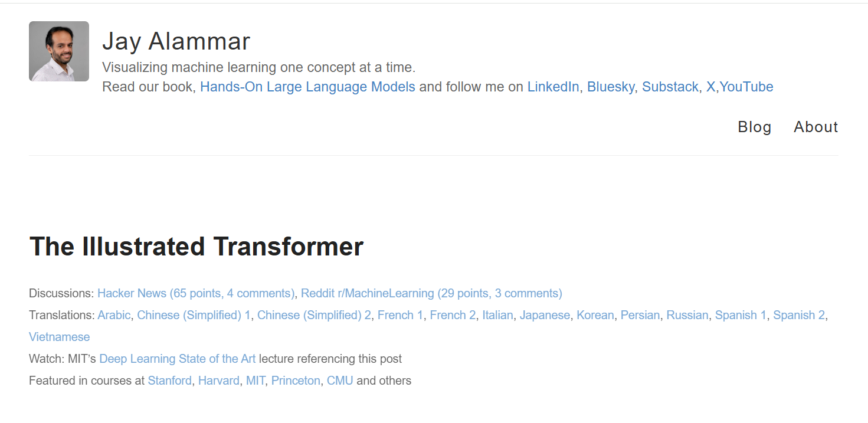The width and height of the screenshot is (868, 423).
Task: Open the Korean translation
Action: [x=595, y=315]
